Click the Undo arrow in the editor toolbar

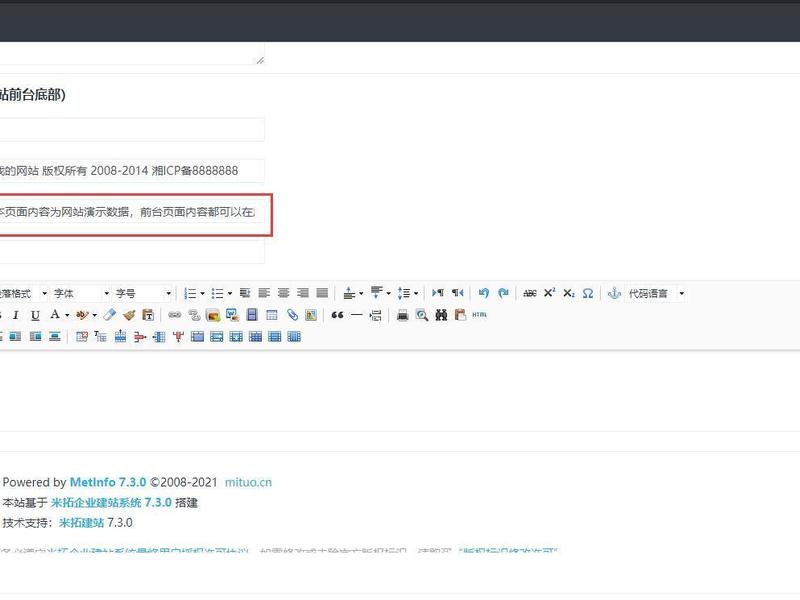(483, 293)
